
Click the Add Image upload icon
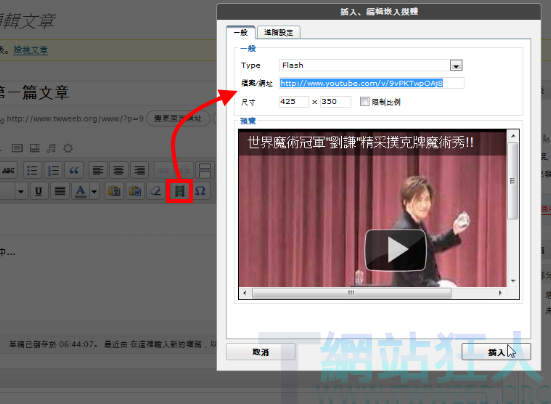click(x=17, y=148)
